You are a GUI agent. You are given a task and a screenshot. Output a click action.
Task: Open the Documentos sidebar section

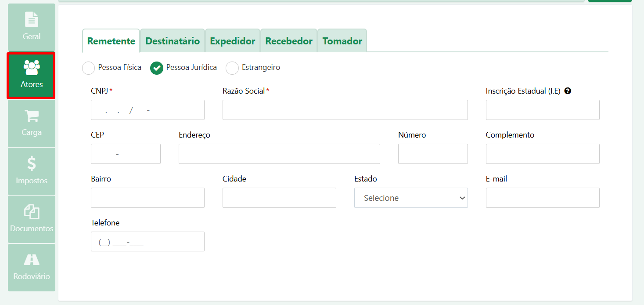coord(32,219)
